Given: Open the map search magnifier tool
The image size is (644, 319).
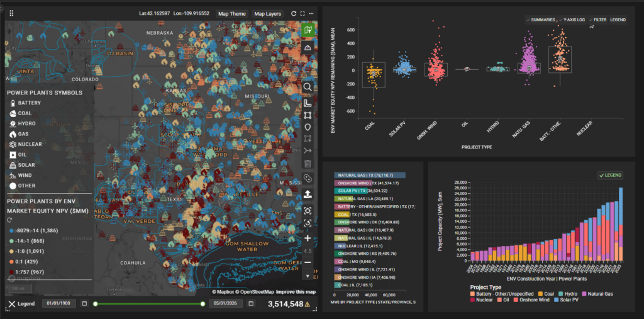Looking at the screenshot, I should point(308,87).
